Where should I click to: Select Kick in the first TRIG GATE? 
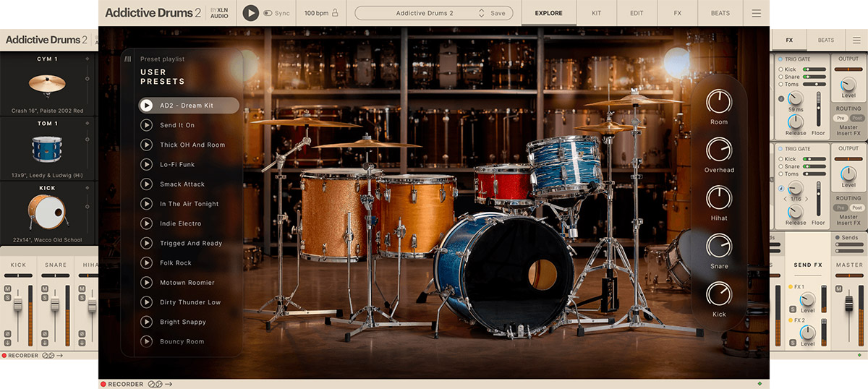point(780,69)
